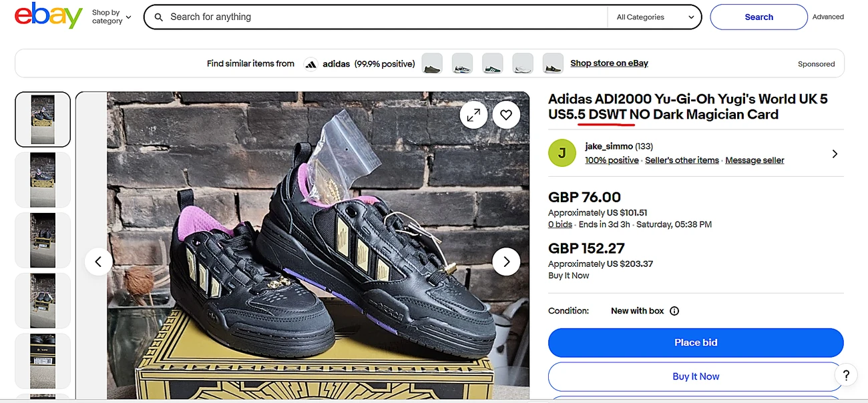Open the search magnifier icon
This screenshot has width=868, height=403.
tap(158, 17)
